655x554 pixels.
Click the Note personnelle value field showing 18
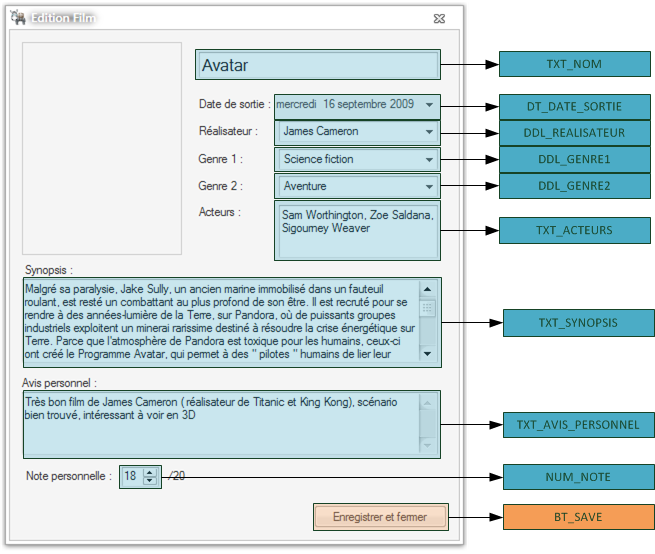point(131,477)
